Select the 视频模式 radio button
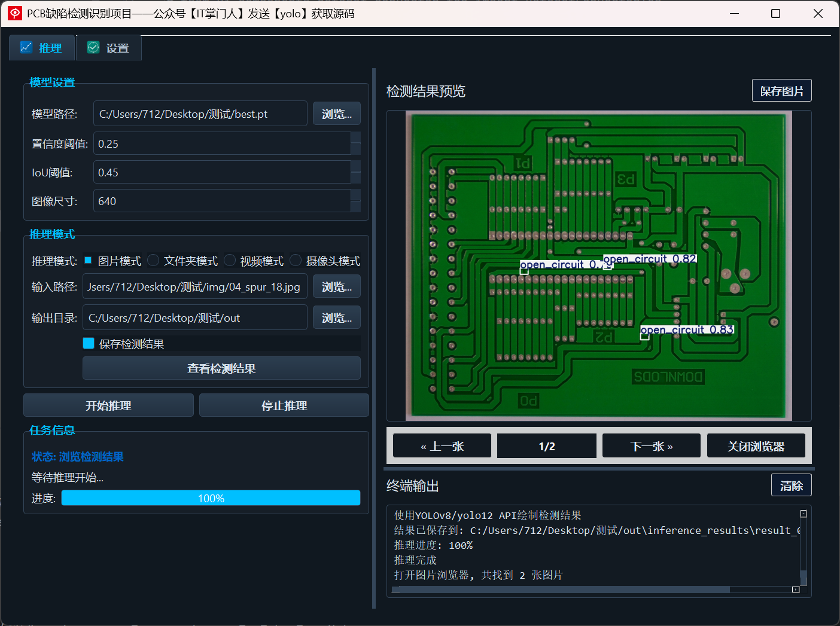The height and width of the screenshot is (626, 840). pyautogui.click(x=230, y=260)
